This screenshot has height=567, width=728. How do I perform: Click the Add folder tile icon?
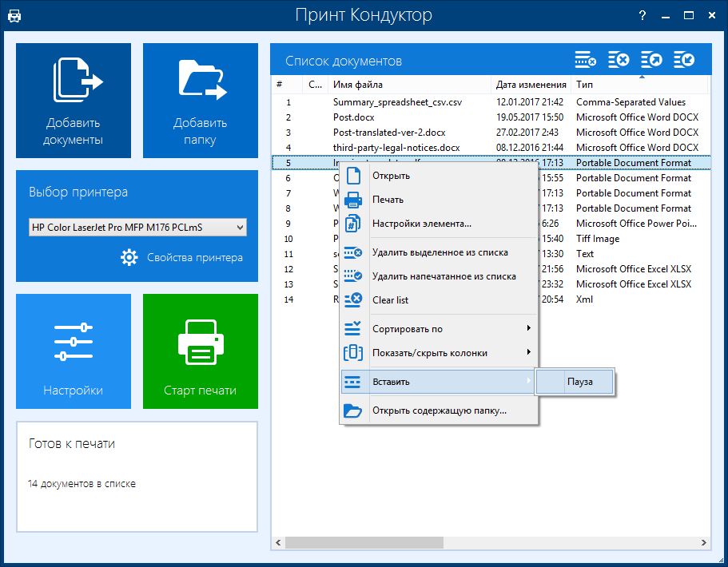pos(202,80)
